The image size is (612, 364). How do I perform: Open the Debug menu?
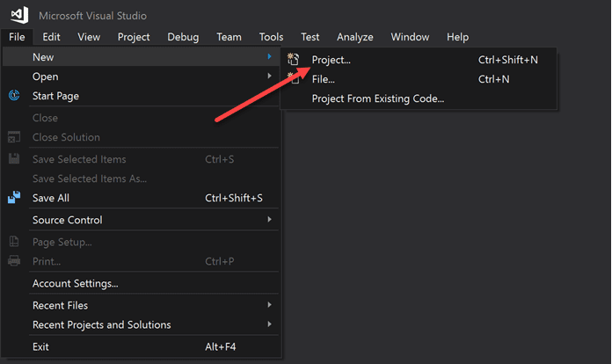click(x=183, y=37)
